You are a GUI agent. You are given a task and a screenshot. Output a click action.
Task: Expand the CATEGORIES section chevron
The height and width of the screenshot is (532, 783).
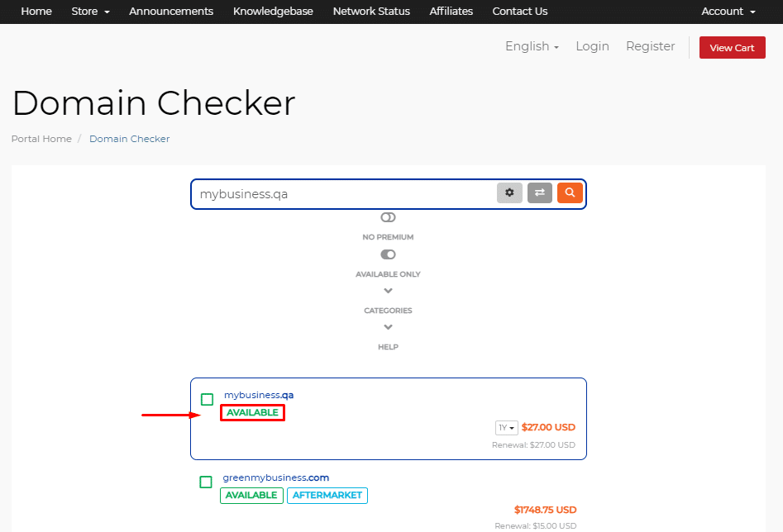click(x=388, y=290)
